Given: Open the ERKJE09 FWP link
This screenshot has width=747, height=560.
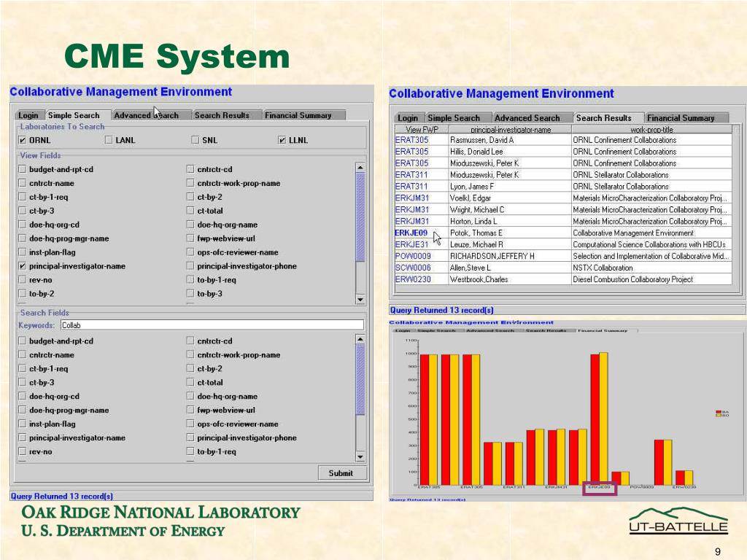Looking at the screenshot, I should 411,233.
